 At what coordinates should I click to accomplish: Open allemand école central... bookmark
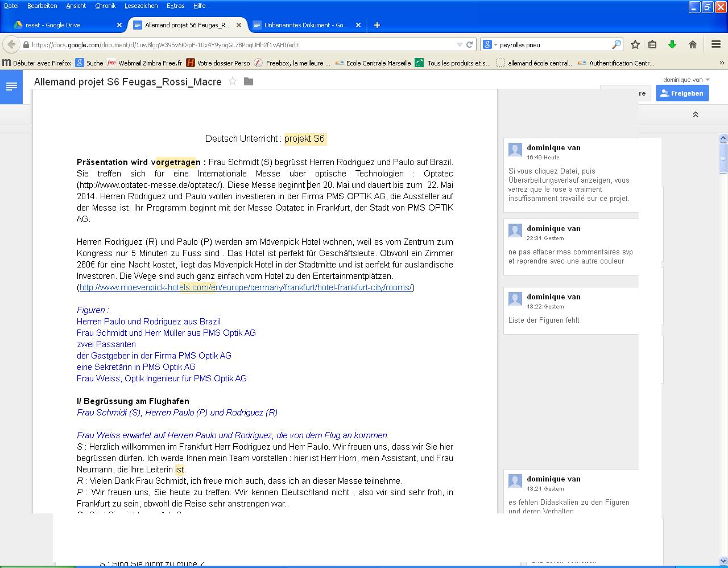click(x=535, y=63)
